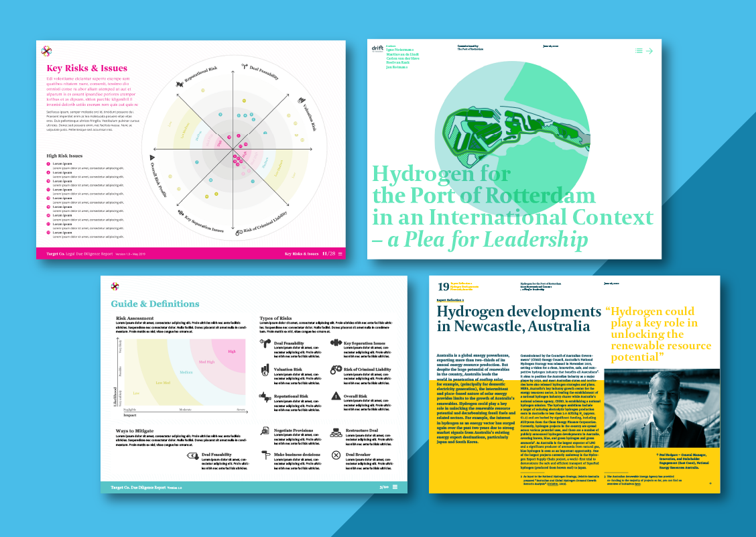Click the thumbs icon beside Reputational Risk in the guide
The height and width of the screenshot is (537, 756).
tap(265, 397)
